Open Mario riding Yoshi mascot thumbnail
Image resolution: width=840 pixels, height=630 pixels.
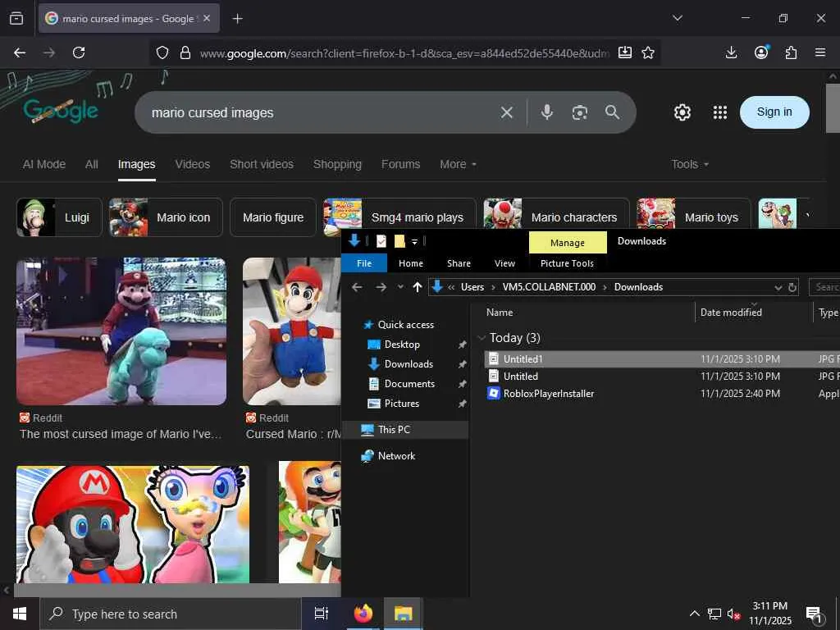(x=121, y=331)
